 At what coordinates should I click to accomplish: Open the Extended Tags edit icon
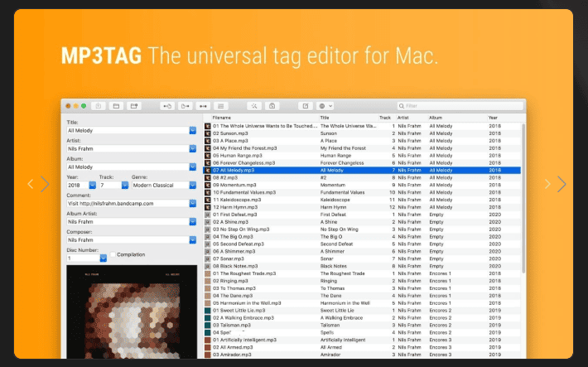pos(306,106)
